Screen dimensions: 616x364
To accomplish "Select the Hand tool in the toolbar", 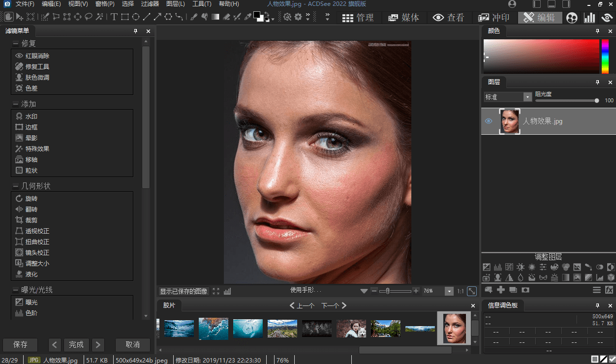I will pyautogui.click(x=9, y=17).
